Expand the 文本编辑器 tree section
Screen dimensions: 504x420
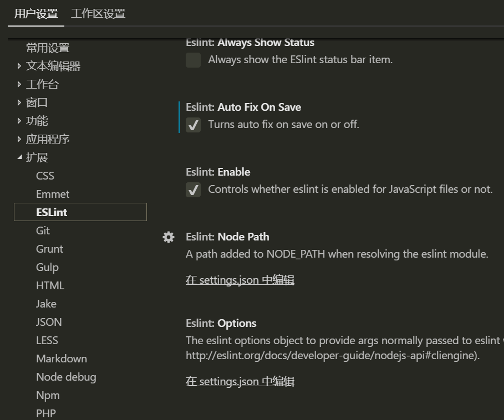point(19,66)
